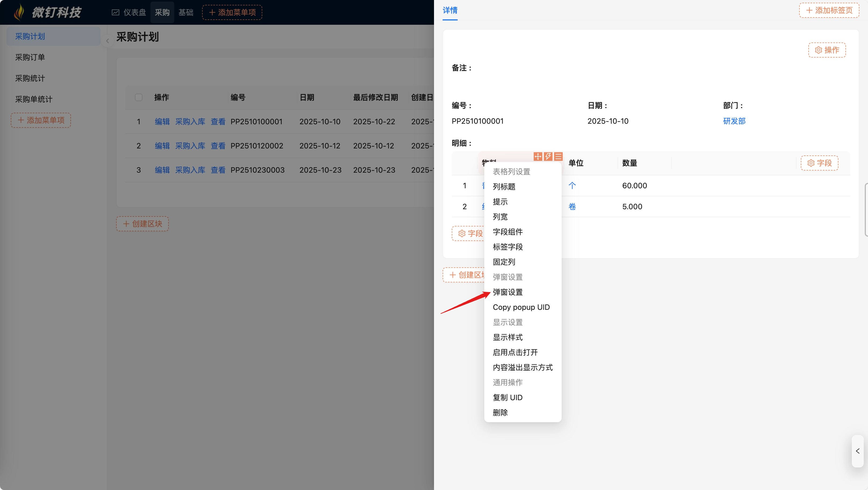Viewport: 868px width, 490px height.
Task: Click the left chevron handle at bottom right
Action: click(x=858, y=451)
